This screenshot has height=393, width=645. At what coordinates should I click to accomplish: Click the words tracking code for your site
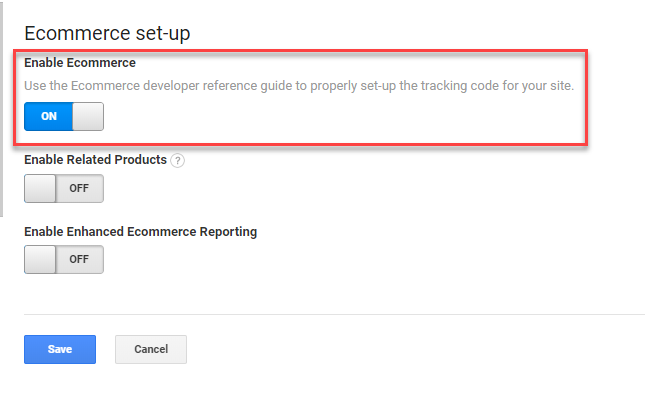(x=497, y=86)
